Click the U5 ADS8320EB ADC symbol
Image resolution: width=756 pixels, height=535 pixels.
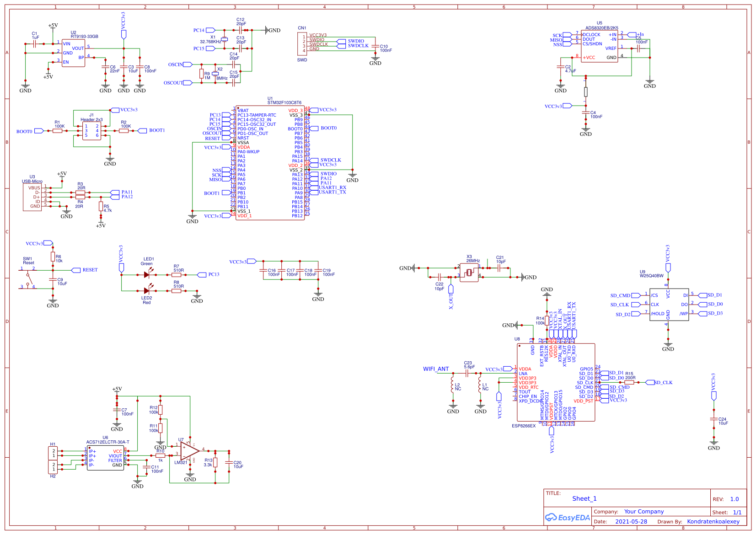(x=599, y=46)
